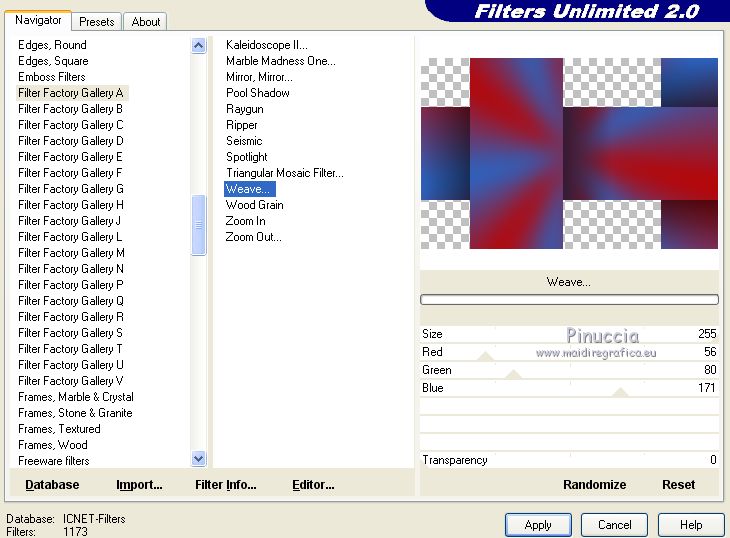Click the filter list scroll-up arrow
730x538 pixels.
[x=198, y=46]
